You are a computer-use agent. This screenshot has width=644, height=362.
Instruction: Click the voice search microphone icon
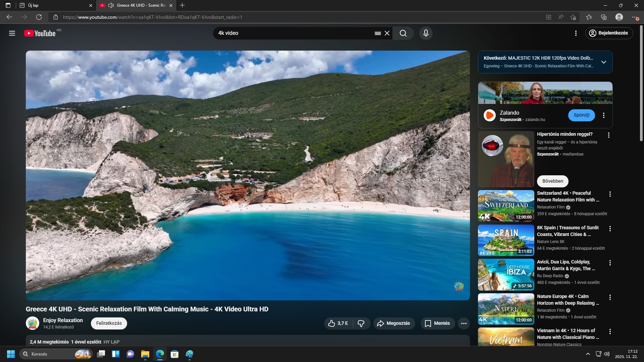(426, 33)
